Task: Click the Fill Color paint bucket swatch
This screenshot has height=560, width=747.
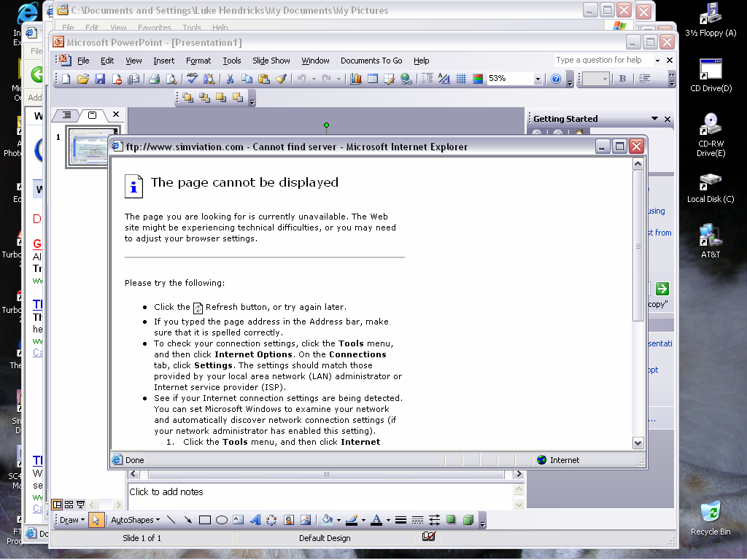Action: [328, 520]
